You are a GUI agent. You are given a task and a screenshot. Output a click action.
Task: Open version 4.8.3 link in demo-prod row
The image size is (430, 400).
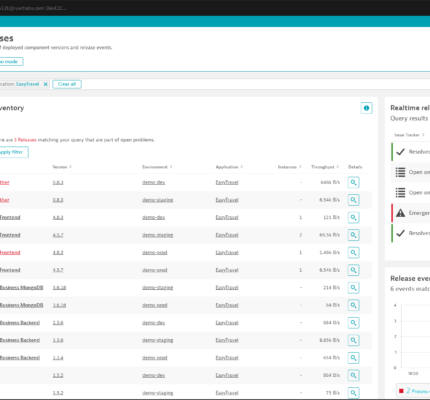click(x=58, y=253)
